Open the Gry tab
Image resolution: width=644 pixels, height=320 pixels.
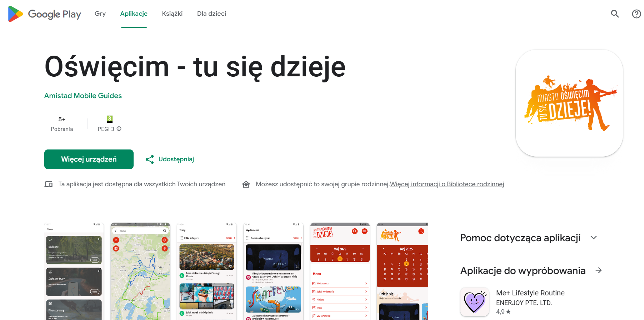pos(100,14)
